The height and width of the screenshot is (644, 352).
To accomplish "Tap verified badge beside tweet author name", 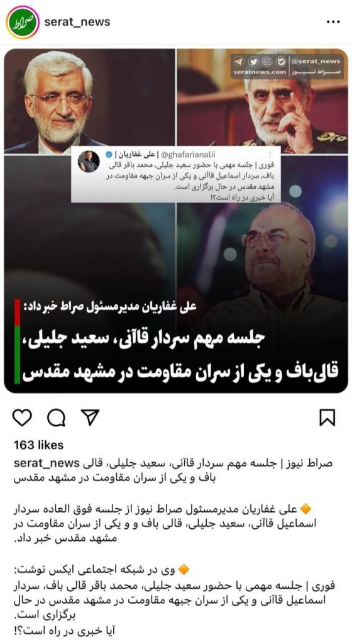I will click(108, 155).
